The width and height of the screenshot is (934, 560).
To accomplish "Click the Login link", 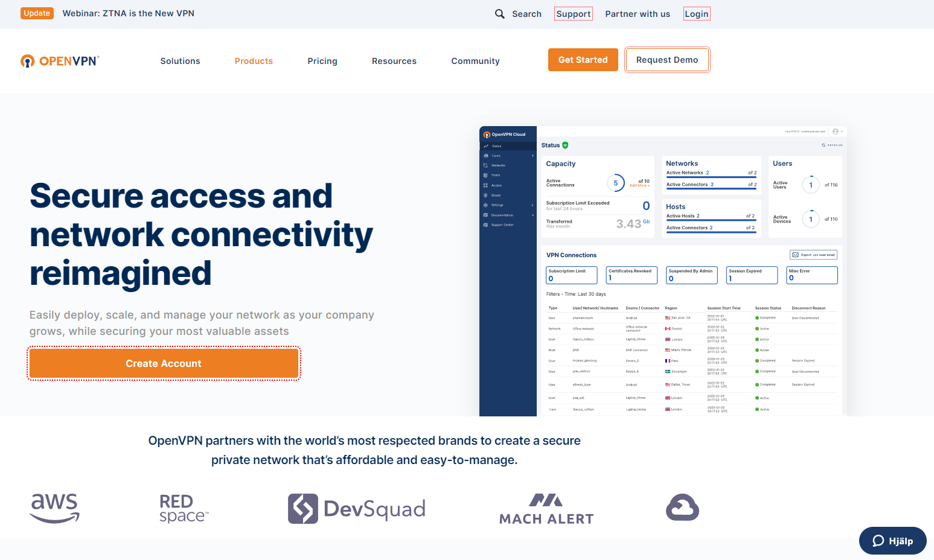I will pyautogui.click(x=696, y=14).
